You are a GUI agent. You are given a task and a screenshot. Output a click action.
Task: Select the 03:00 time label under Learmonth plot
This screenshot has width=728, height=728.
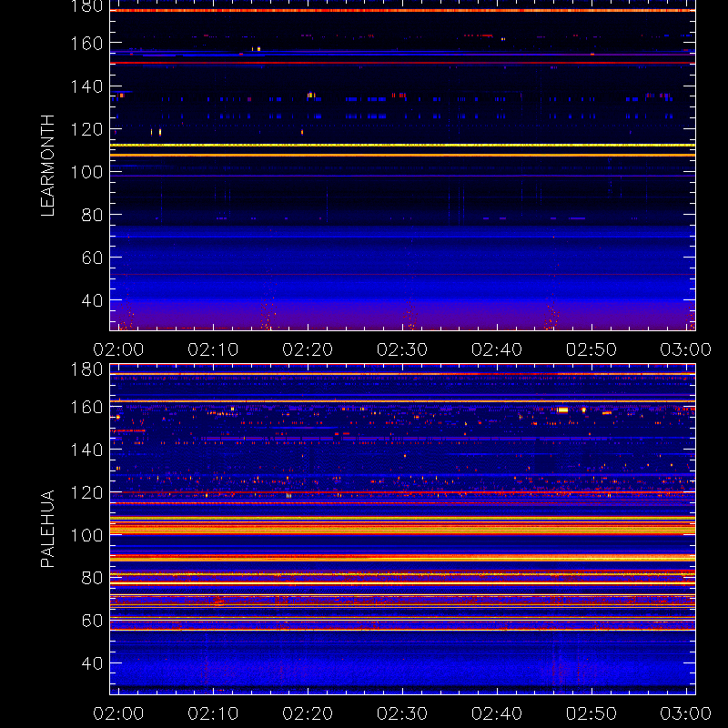point(686,349)
